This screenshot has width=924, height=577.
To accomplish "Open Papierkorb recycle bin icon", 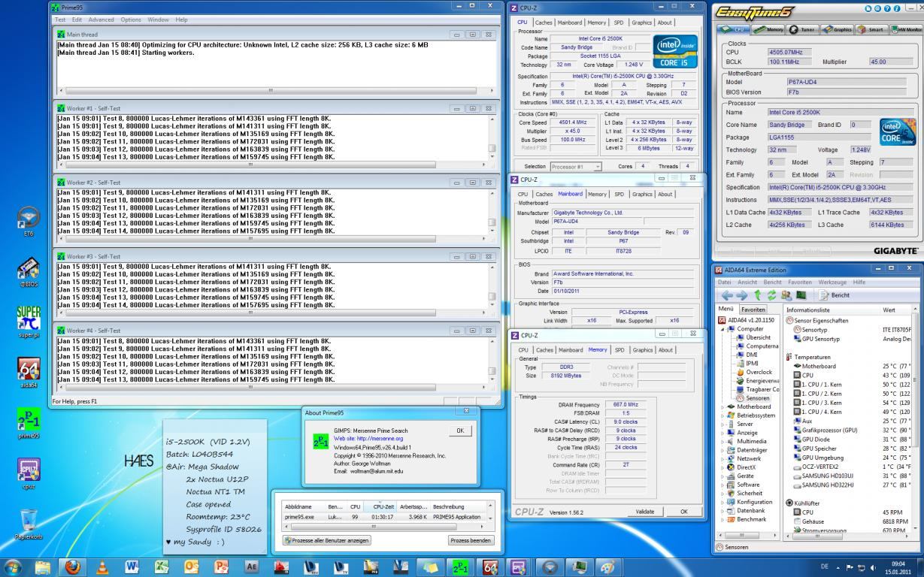I will tap(29, 524).
